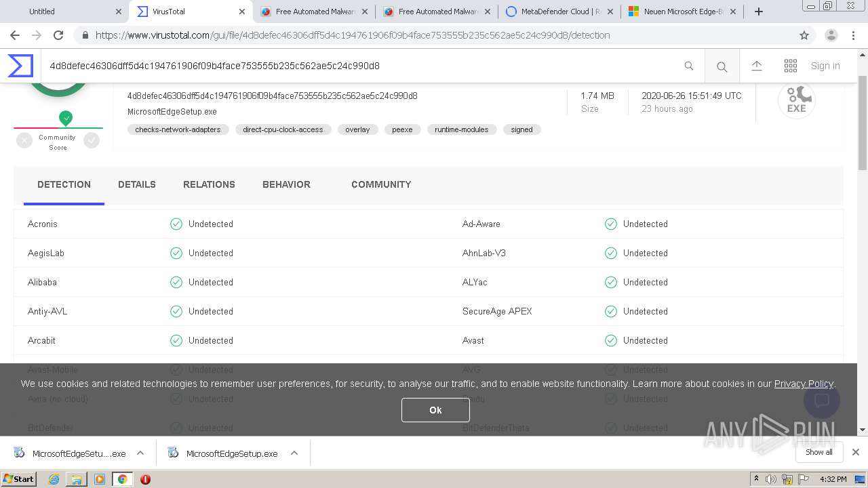Screen dimensions: 868x488
Task: Click the runtime-modules tag
Action: pyautogui.click(x=462, y=129)
